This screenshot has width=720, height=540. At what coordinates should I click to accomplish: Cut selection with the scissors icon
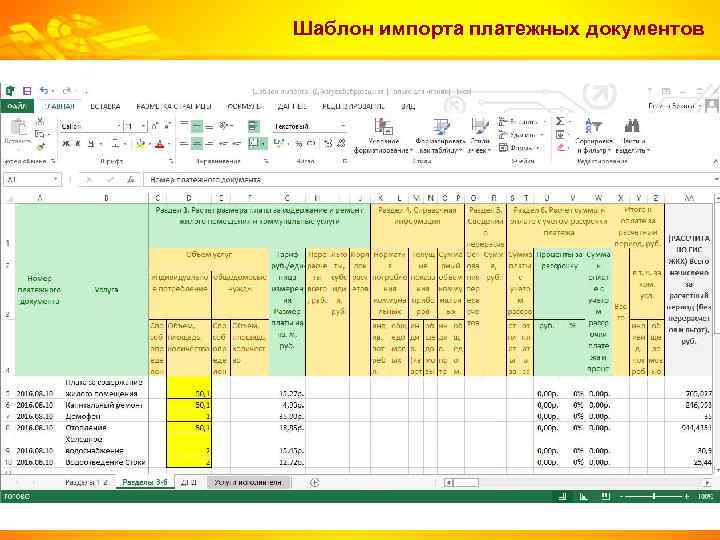[x=40, y=121]
